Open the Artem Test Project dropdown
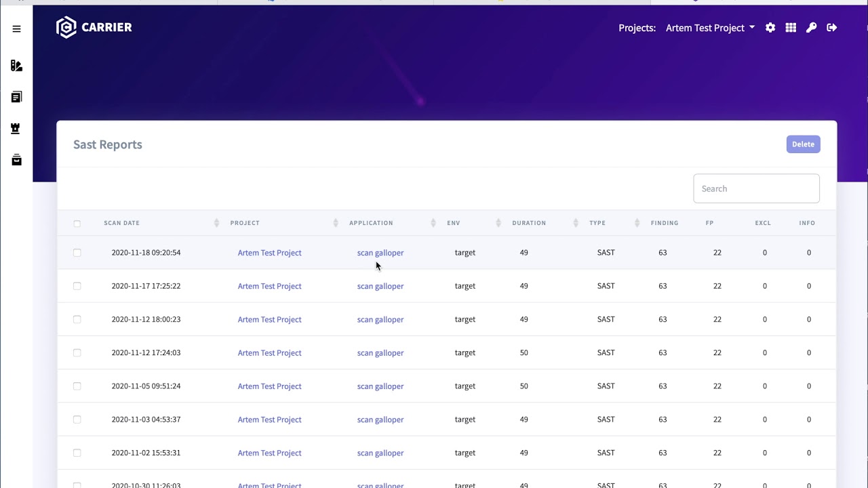The image size is (868, 488). [710, 28]
